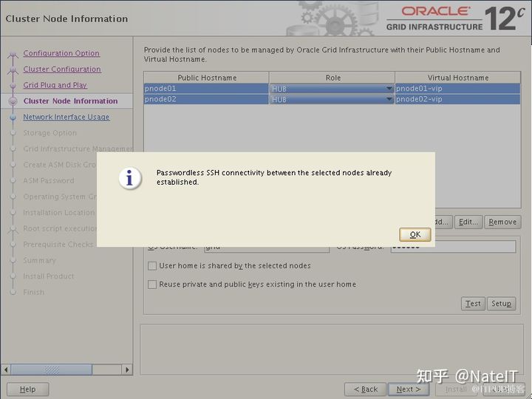Viewport: 532px width, 399px height.
Task: Open the Configuration Option step link
Action: pos(61,53)
